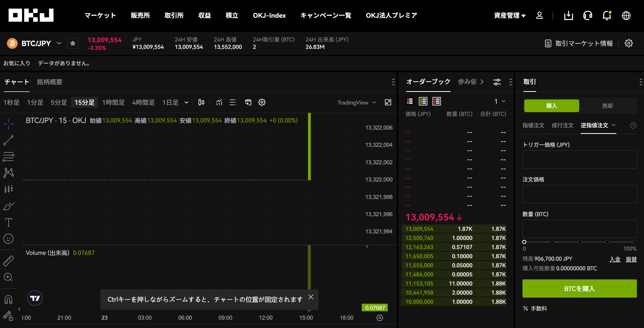Open chart candle style selector
The height and width of the screenshot is (328, 644).
pyautogui.click(x=201, y=102)
